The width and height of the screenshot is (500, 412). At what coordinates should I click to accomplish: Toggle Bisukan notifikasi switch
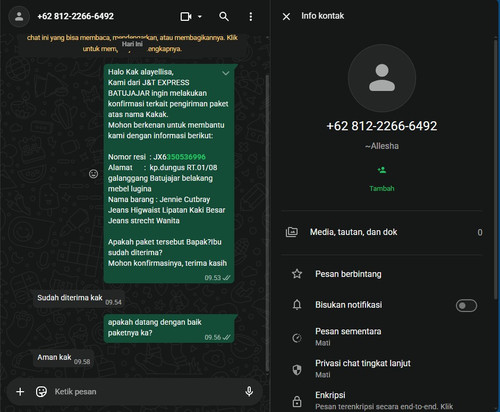point(466,305)
